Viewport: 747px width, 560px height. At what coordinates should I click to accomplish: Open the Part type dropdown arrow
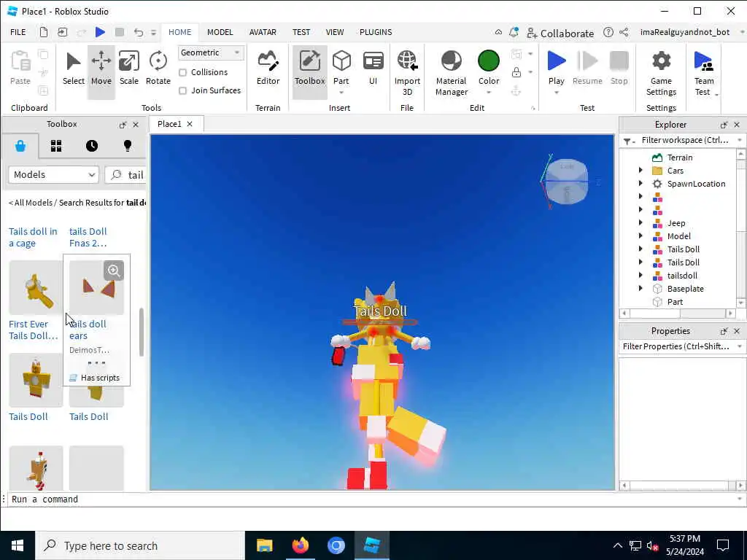341,93
